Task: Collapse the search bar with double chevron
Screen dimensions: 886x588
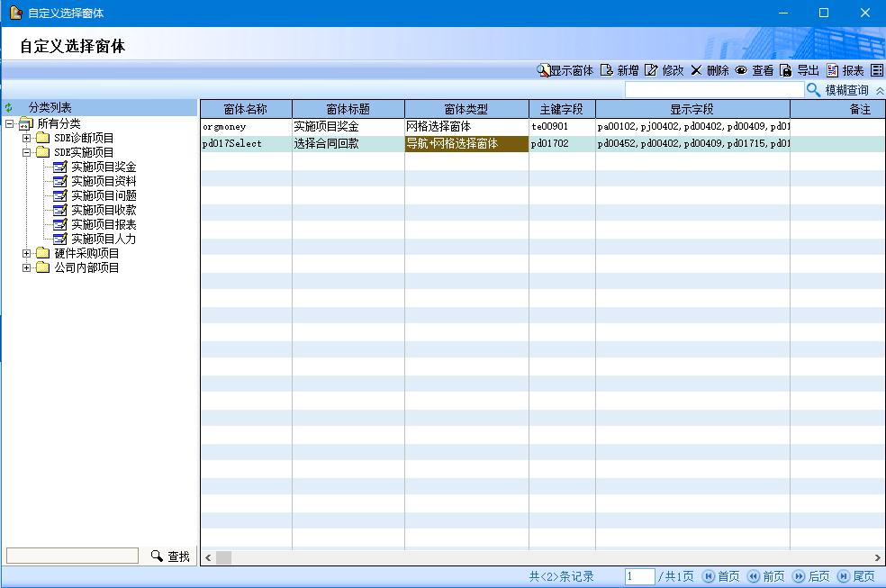Action: click(880, 91)
